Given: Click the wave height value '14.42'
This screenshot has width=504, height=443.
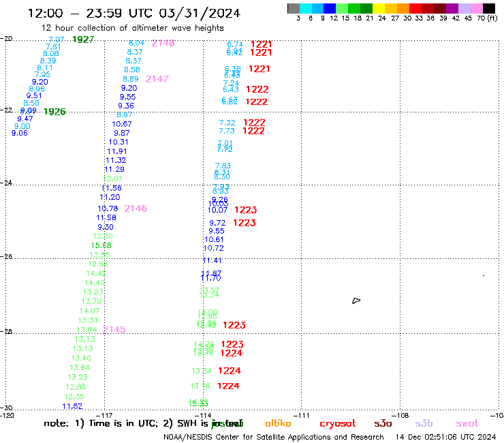Looking at the screenshot, I should coord(96,273).
